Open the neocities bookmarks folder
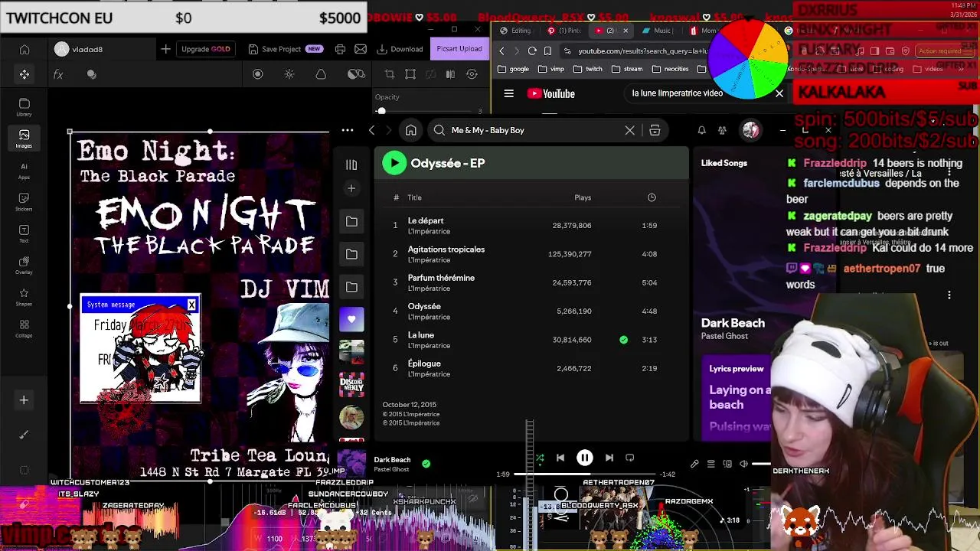 point(671,69)
